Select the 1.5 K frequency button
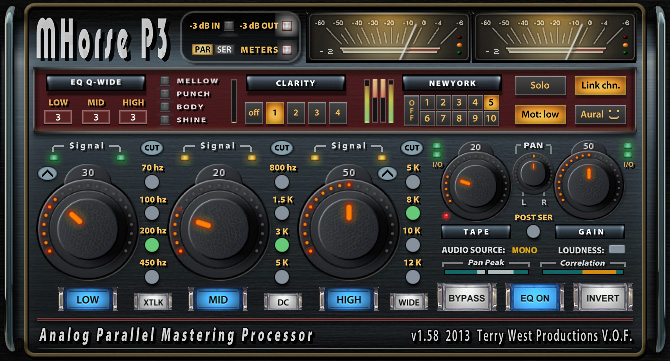Screen dimensions: 670x361 tap(282, 213)
